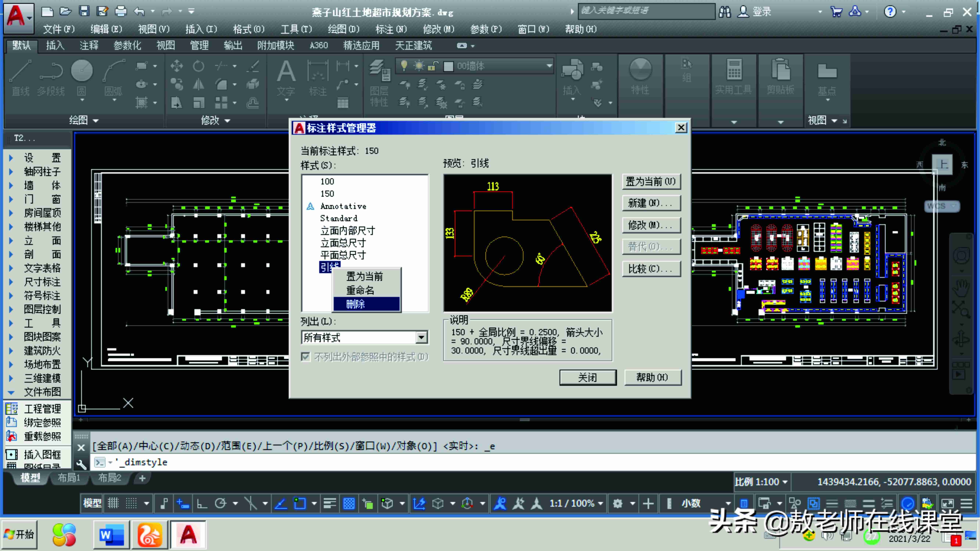Click the Open file icon in quick access
This screenshot has height=551, width=980.
[65, 11]
